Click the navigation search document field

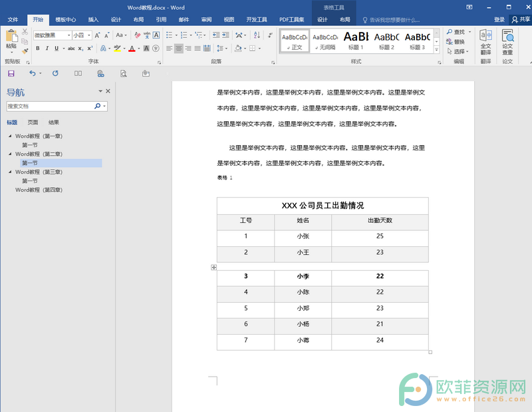(x=49, y=106)
